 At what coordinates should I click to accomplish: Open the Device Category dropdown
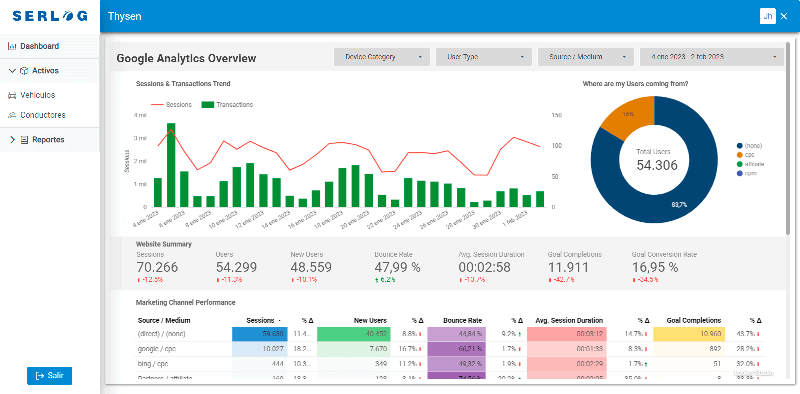point(382,57)
